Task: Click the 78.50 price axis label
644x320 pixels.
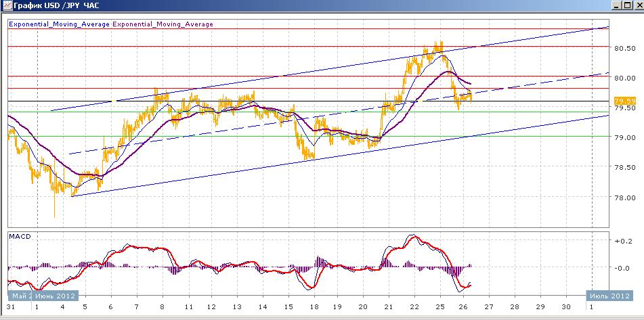Action: pos(624,167)
